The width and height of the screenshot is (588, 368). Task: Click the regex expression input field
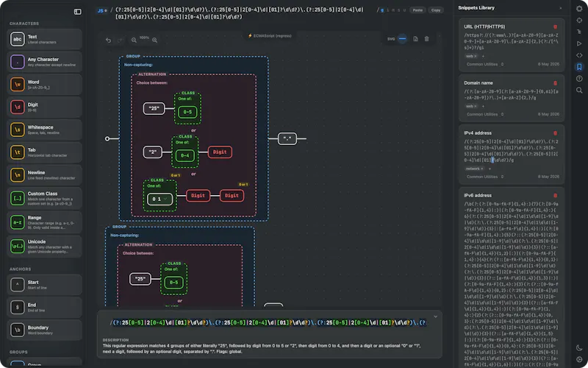tap(240, 13)
